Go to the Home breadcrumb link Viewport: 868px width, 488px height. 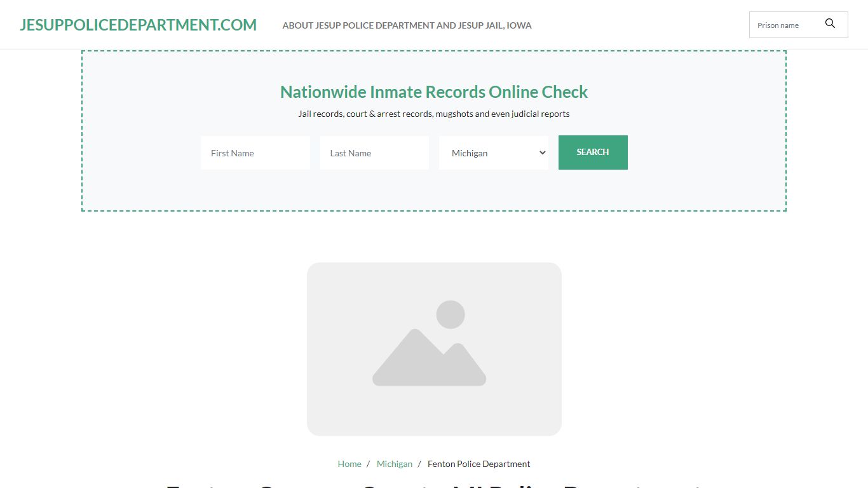pos(349,464)
